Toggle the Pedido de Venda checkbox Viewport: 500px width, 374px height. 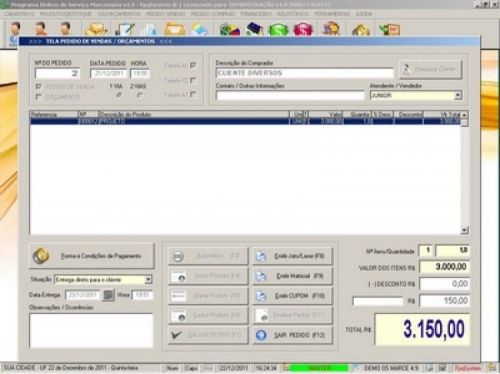pos(39,87)
